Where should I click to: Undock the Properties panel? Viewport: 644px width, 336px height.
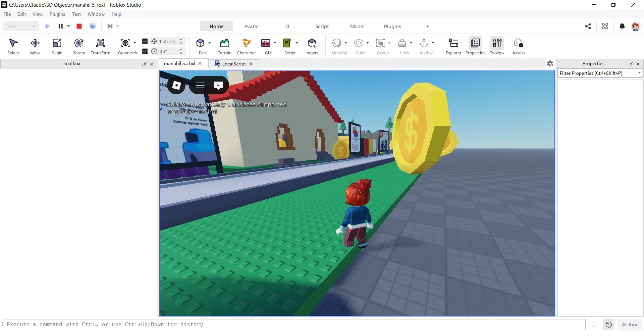(631, 64)
